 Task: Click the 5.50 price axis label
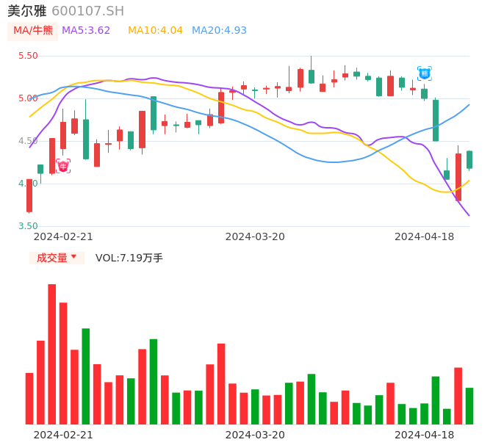[x=28, y=56]
